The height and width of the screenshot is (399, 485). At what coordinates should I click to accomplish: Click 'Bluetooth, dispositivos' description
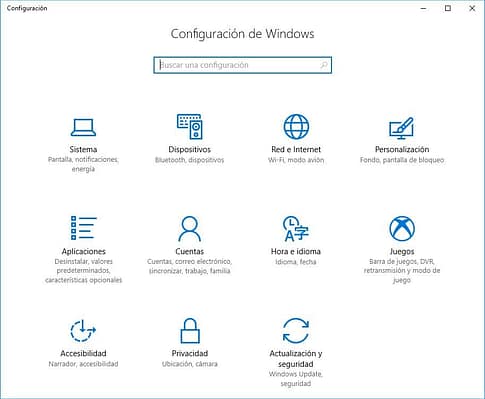(x=189, y=160)
